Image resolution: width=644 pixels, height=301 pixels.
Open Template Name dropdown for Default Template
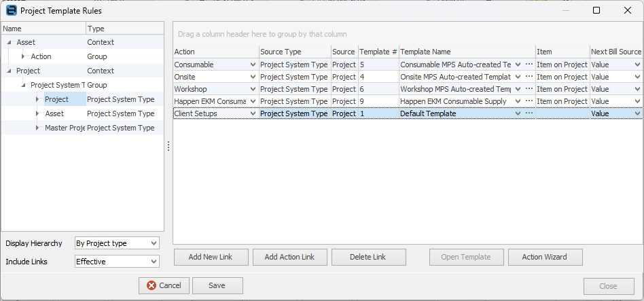click(518, 113)
